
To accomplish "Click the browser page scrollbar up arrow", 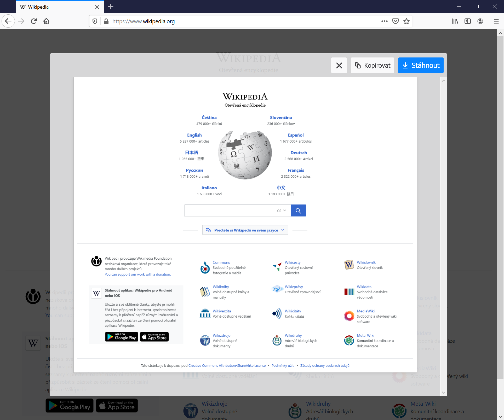I will [500, 33].
